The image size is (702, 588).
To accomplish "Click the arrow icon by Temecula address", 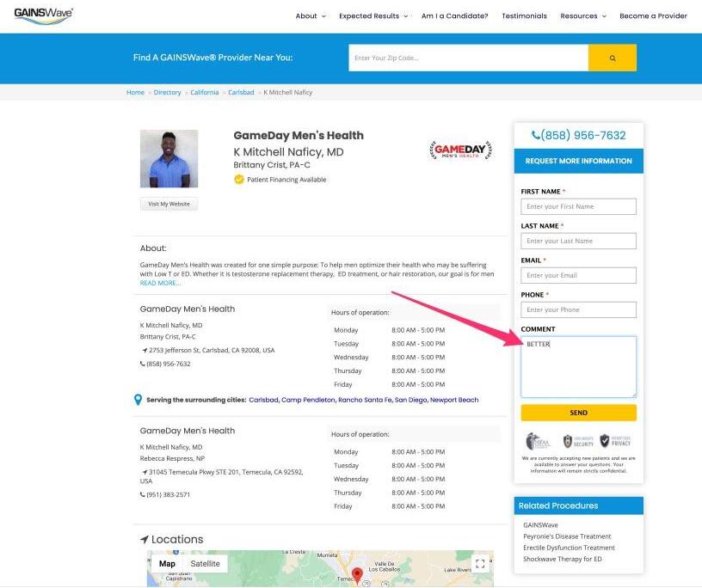I will (145, 472).
